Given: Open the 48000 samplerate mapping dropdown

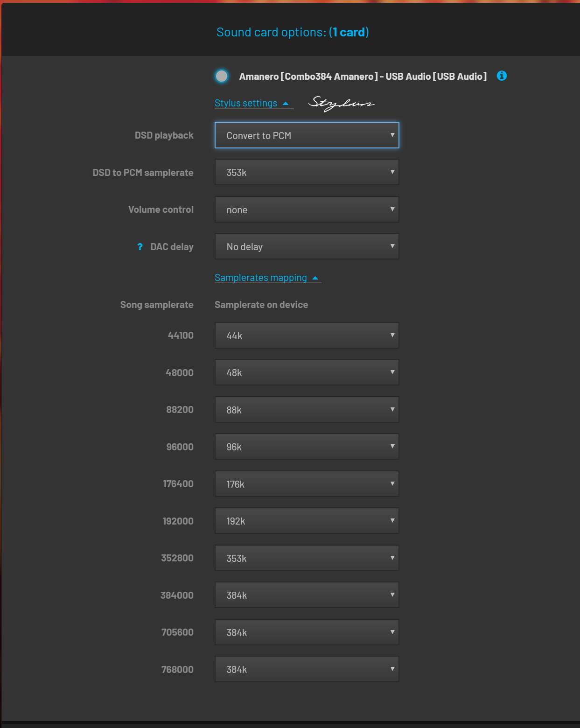Looking at the screenshot, I should 307,372.
